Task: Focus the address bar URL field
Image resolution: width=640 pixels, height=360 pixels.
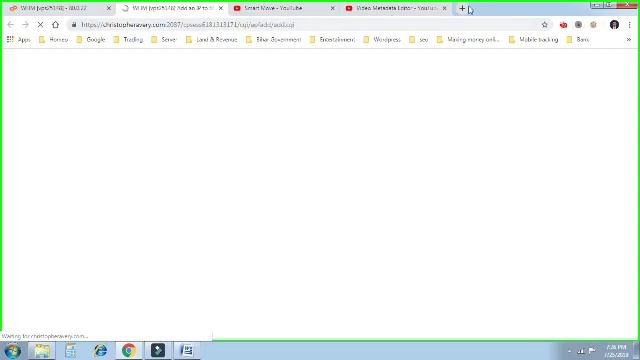Action: 308,25
